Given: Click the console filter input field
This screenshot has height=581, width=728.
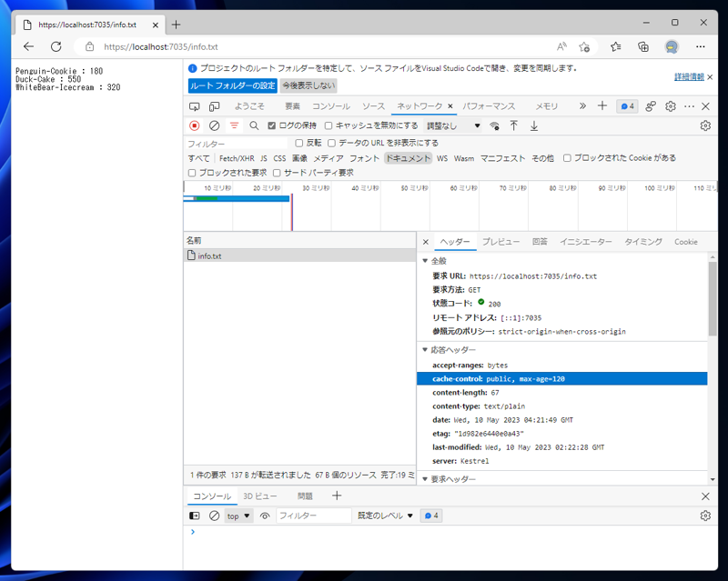Looking at the screenshot, I should coord(314,516).
